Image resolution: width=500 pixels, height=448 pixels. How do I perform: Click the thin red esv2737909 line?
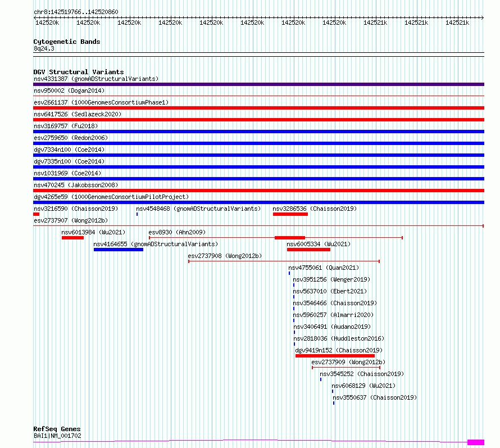[346, 368]
